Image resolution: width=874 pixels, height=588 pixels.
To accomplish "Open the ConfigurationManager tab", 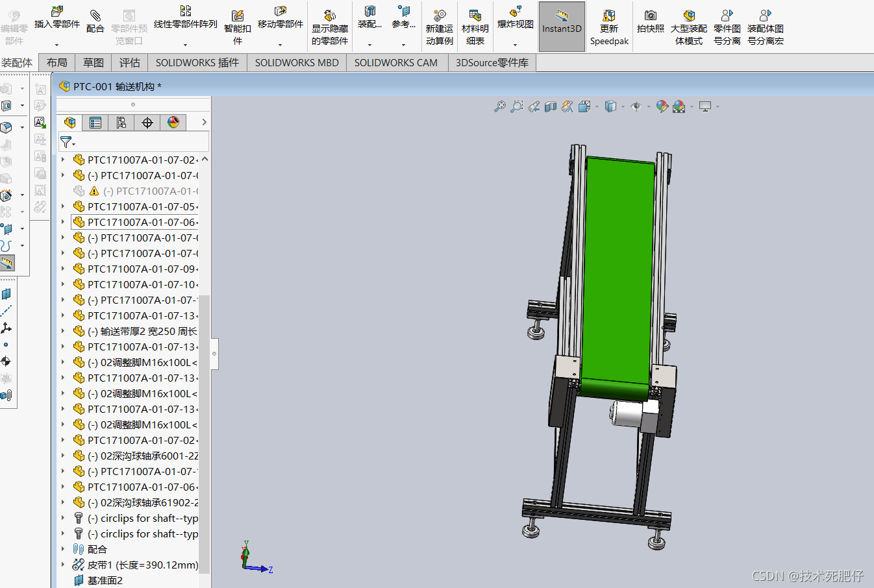I will (121, 123).
